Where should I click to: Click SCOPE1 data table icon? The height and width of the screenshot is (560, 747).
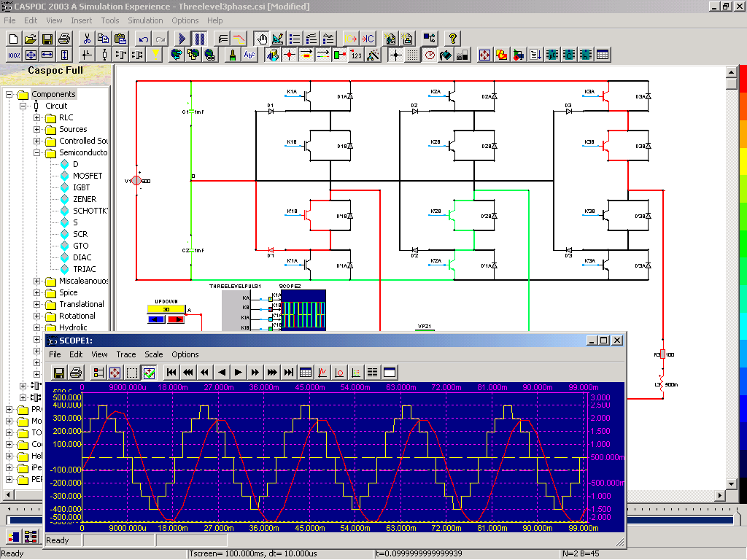[306, 373]
